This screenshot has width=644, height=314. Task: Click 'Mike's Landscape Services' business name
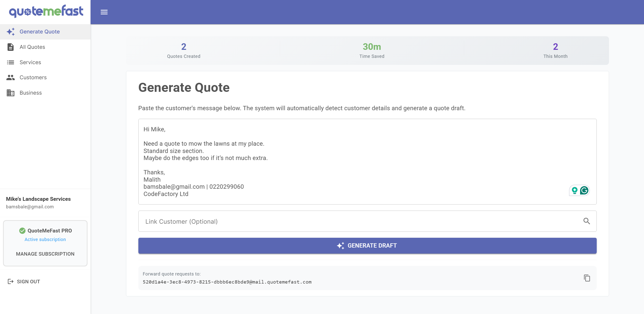(x=38, y=199)
